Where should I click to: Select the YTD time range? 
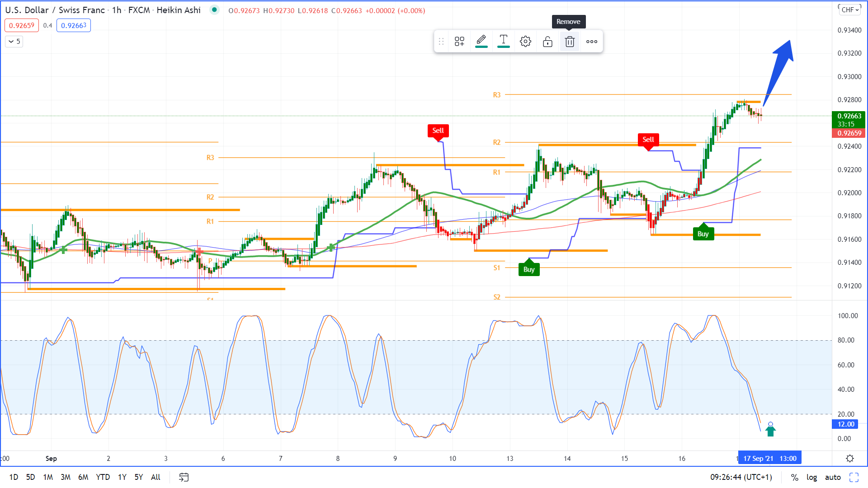(x=103, y=477)
